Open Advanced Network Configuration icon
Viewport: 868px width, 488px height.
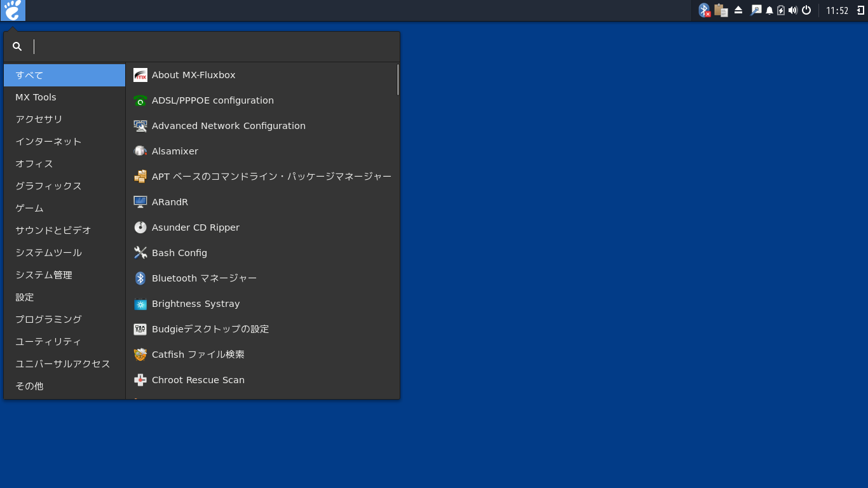coord(140,126)
